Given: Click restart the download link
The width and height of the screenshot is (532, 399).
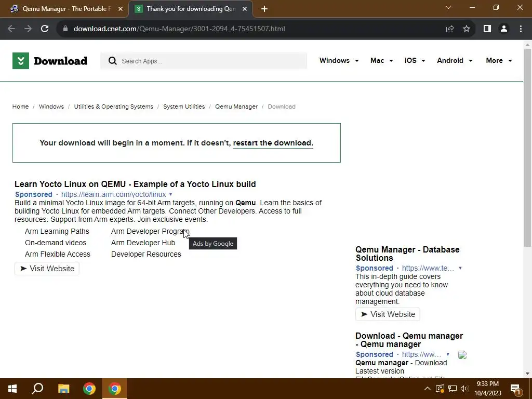Looking at the screenshot, I should [273, 143].
